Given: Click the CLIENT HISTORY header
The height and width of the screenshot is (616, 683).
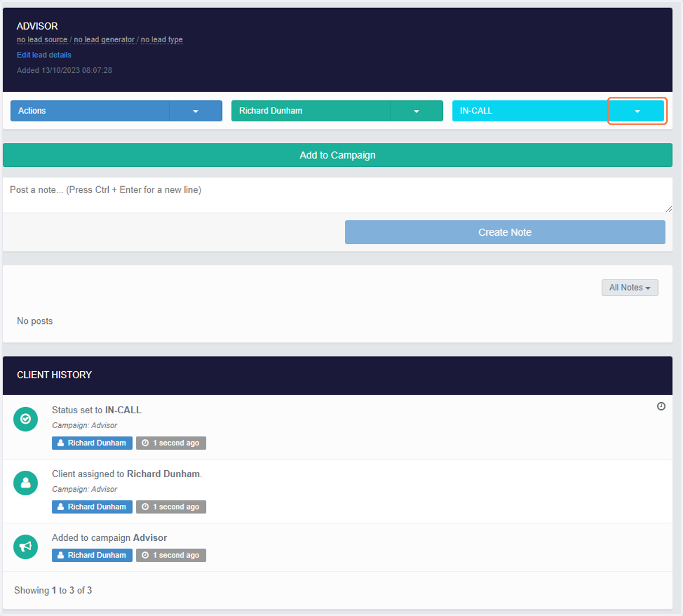Looking at the screenshot, I should [54, 375].
